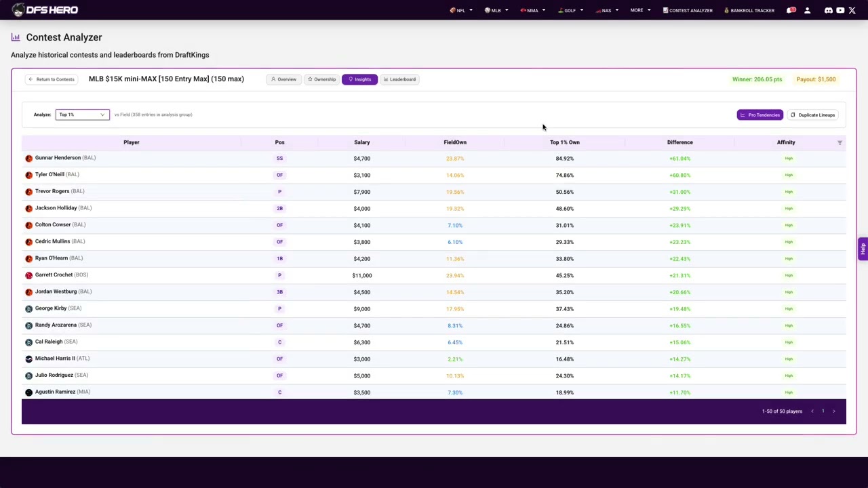
Task: Click the $11,000 salary cell
Action: [362, 275]
